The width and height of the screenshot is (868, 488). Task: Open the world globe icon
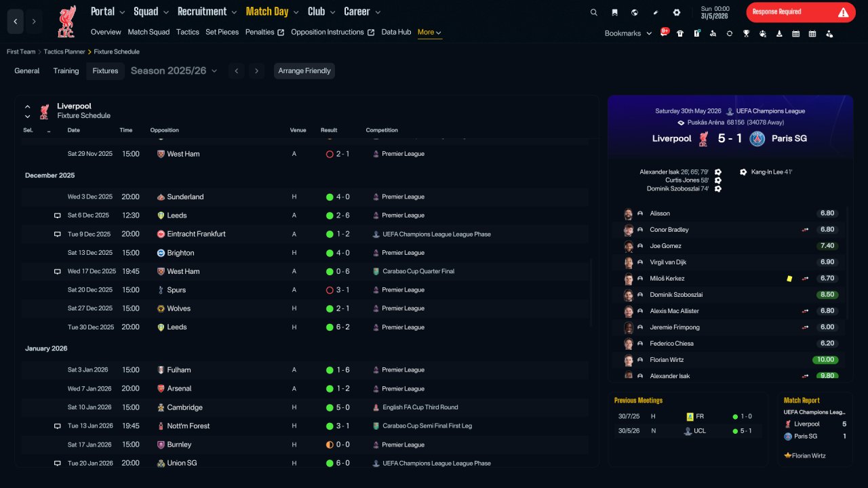635,12
